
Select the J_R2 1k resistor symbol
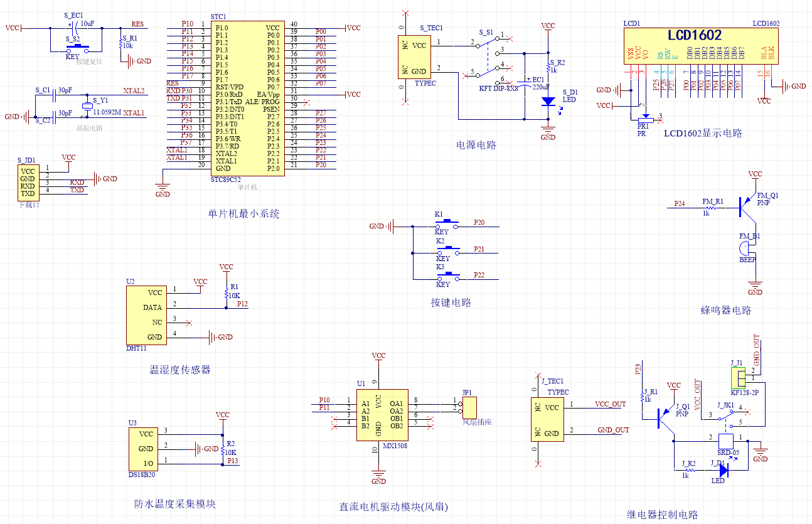[690, 469]
